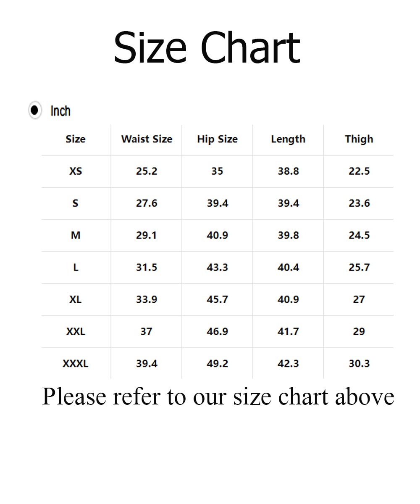420x504 pixels.
Task: Click waist value 25.2 for XS
Action: click(x=147, y=171)
